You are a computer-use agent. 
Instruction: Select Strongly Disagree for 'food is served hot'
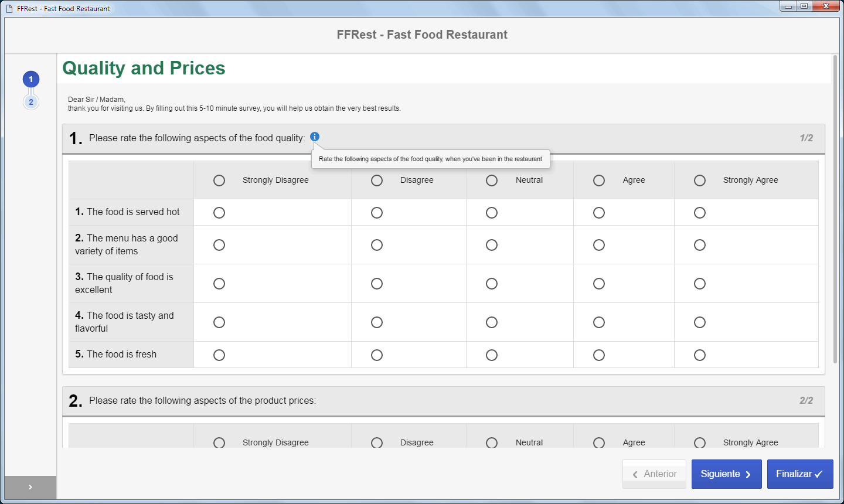pyautogui.click(x=219, y=213)
